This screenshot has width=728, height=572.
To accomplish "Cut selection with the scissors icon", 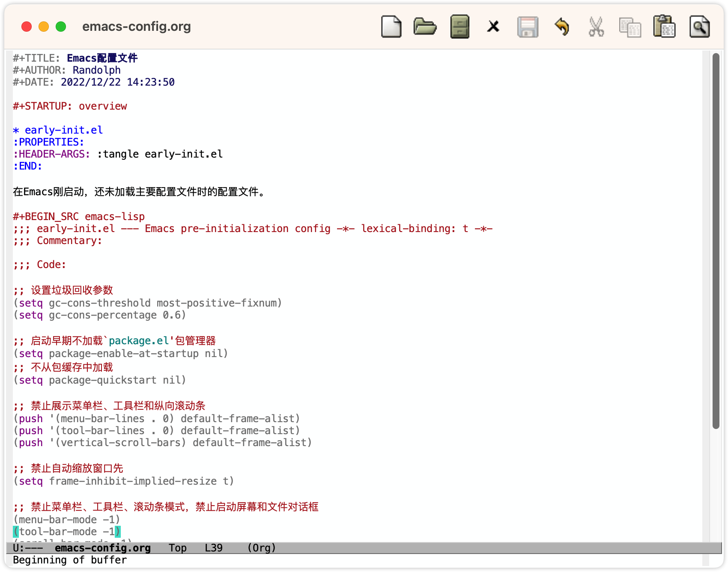I will pyautogui.click(x=596, y=27).
